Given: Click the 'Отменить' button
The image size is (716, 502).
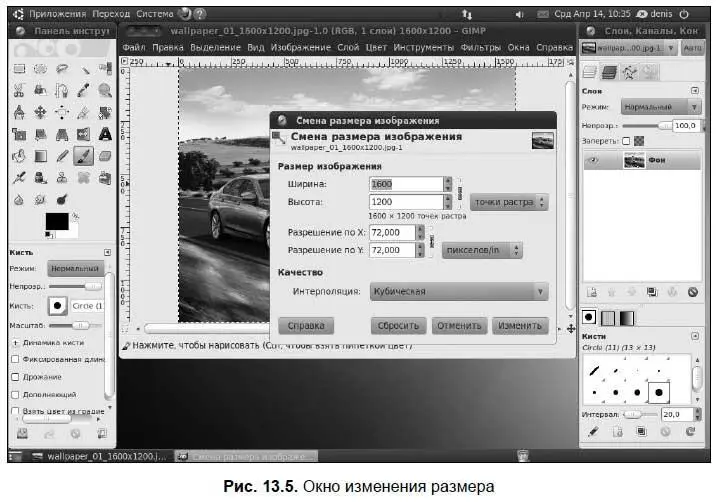Looking at the screenshot, I should (459, 326).
